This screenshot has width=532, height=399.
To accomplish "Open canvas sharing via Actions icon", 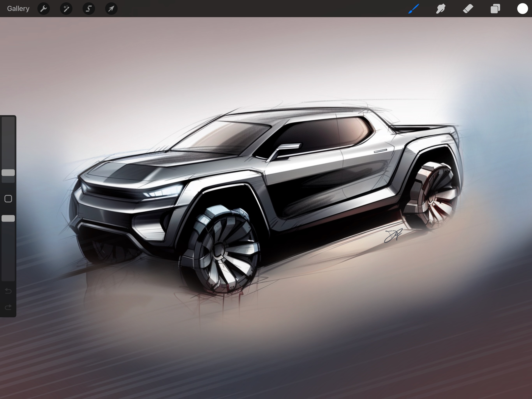I will (x=44, y=8).
